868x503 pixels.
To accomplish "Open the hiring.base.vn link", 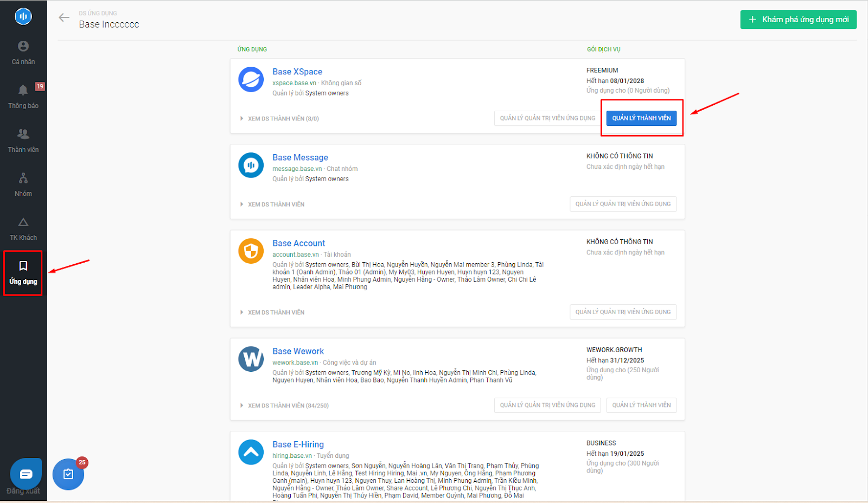I will 292,456.
